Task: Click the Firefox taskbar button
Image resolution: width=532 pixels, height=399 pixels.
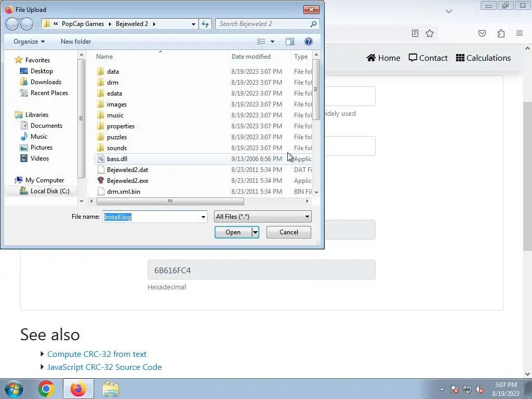Action: pos(78,389)
